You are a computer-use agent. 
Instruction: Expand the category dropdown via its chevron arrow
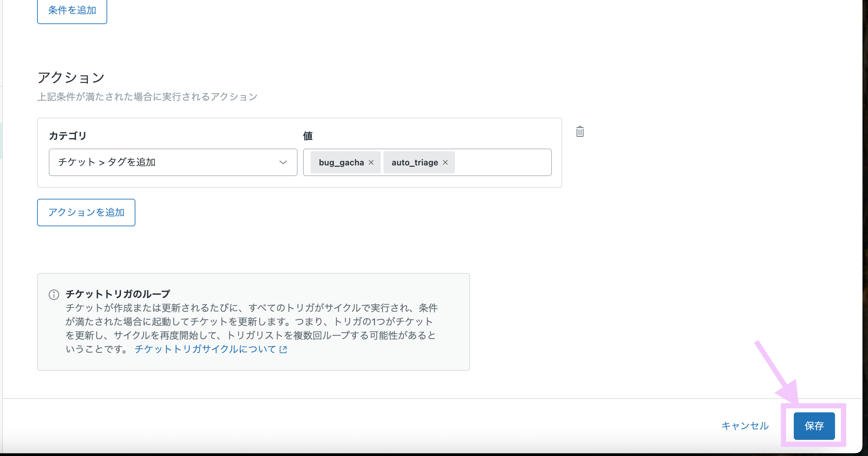point(283,162)
